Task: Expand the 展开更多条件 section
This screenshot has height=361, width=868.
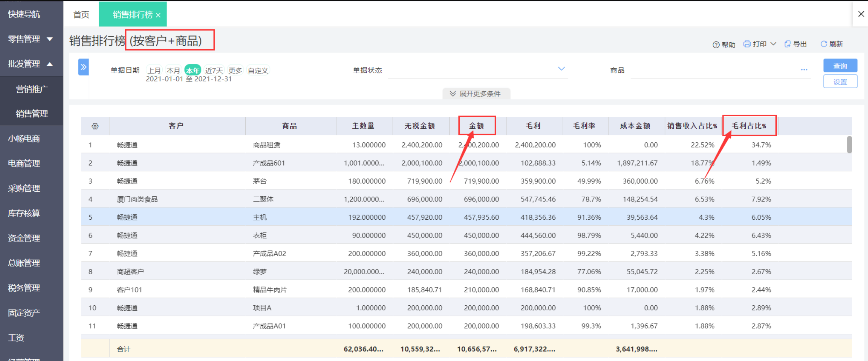Action: [x=476, y=94]
